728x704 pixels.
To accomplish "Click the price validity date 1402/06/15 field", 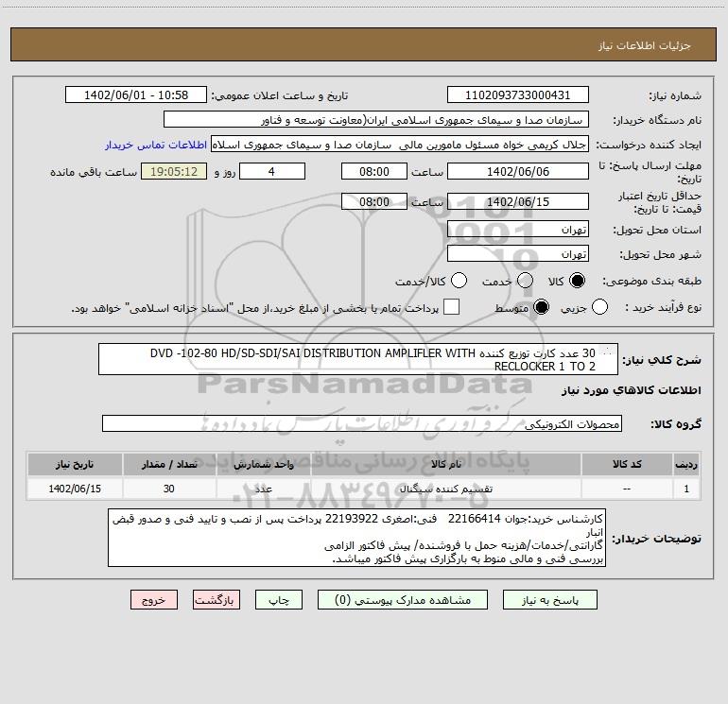I will click(518, 201).
